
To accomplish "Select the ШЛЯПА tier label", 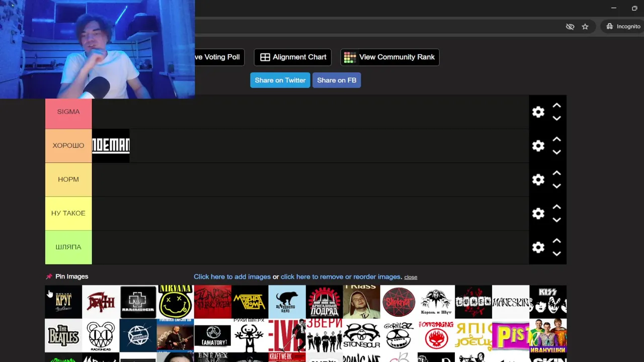I will coord(68,247).
